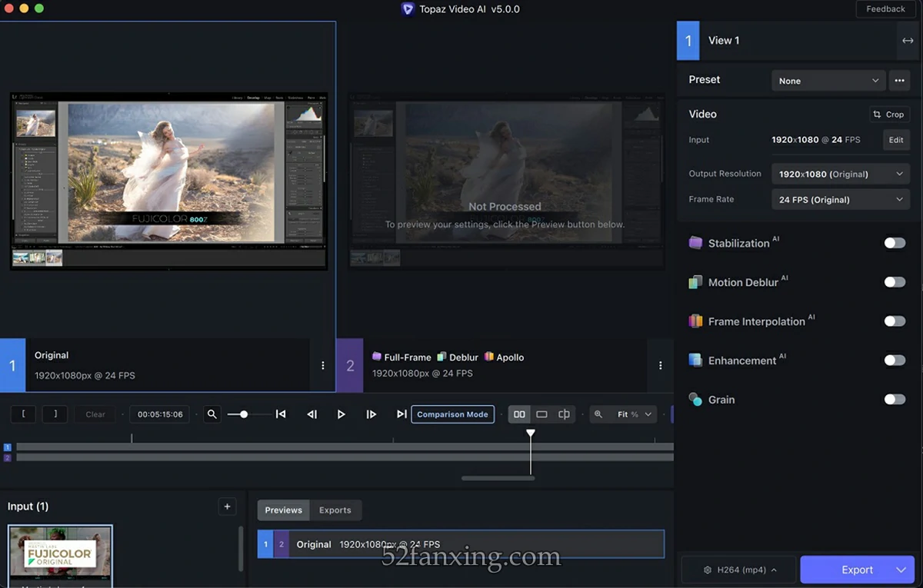Switch to Exports tab
923x588 pixels.
pyautogui.click(x=335, y=510)
